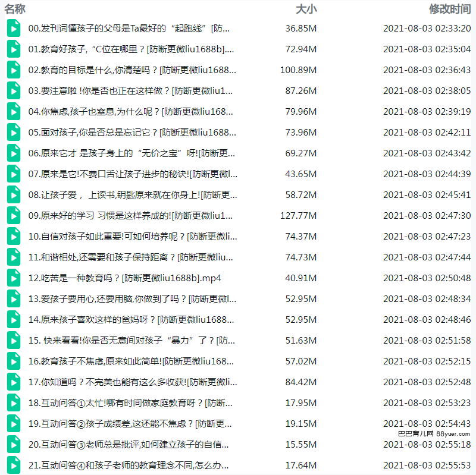476x475 pixels.
Task: Open file name 20.互动问答③老师总是批评
Action: tap(129, 445)
